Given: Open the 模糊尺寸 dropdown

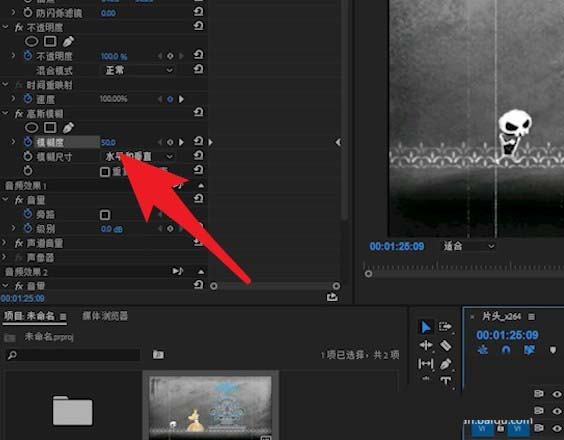Looking at the screenshot, I should [x=138, y=157].
